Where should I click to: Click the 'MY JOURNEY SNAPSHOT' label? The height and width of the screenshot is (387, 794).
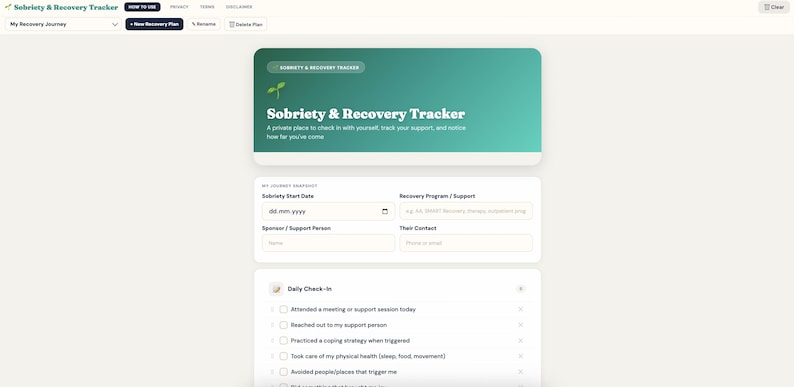pos(290,186)
